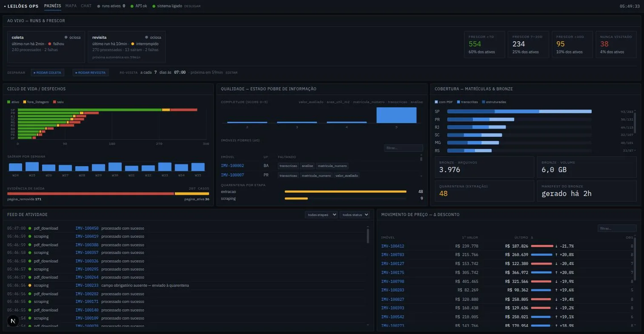
Task: Toggle the 'ativo' legend swatch
Action: pos(9,102)
